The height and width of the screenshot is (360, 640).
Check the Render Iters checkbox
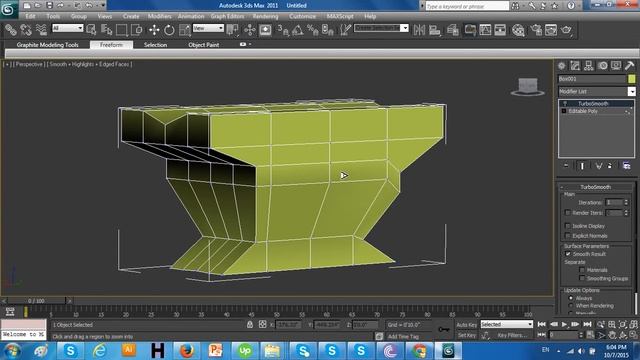coord(567,213)
